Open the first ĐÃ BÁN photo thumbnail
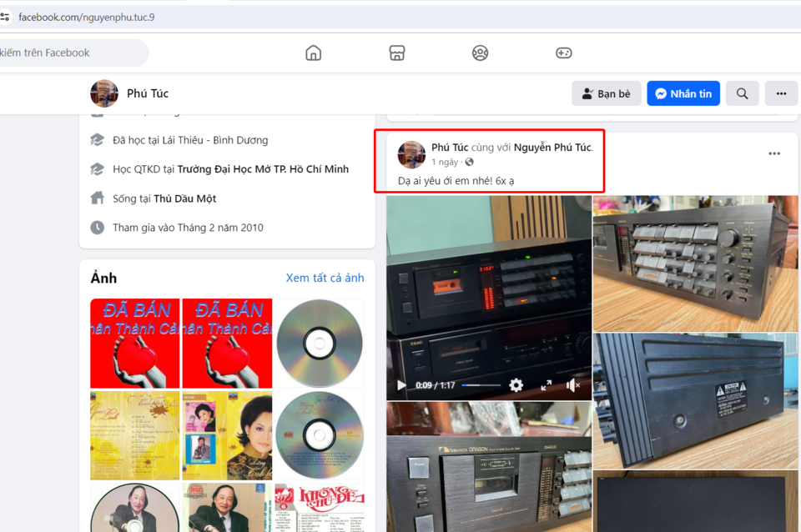 (135, 343)
